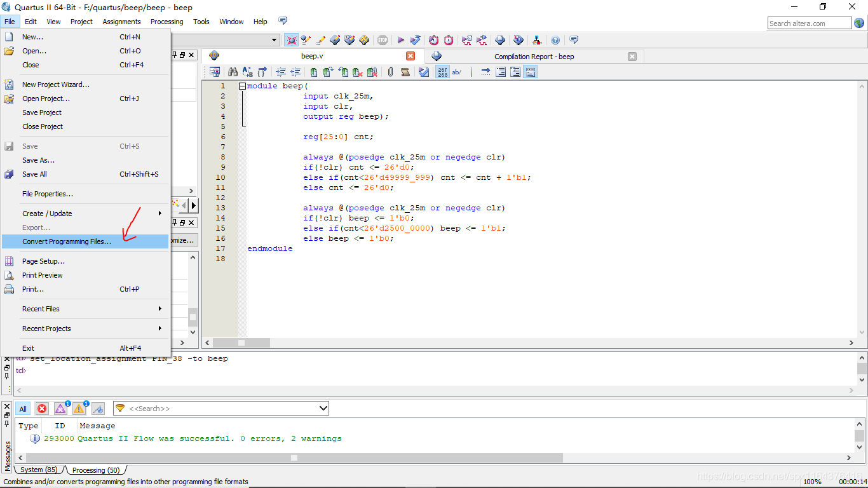Click the Start Compilation play icon
The image size is (868, 488).
tap(401, 40)
